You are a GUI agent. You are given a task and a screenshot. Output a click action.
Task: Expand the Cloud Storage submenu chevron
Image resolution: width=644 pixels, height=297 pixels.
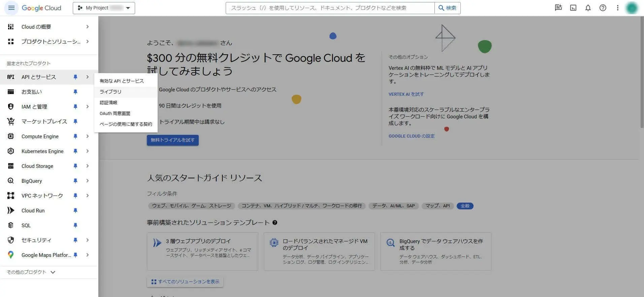click(88, 166)
